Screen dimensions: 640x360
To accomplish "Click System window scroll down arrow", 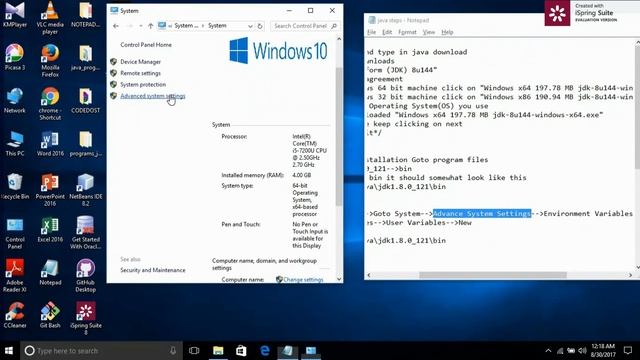I will pyautogui.click(x=339, y=279).
